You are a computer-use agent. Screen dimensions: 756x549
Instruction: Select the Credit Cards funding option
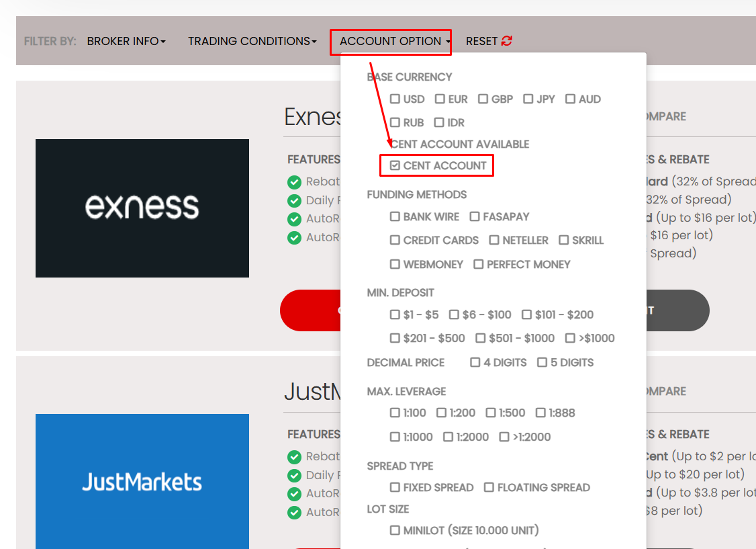(395, 240)
